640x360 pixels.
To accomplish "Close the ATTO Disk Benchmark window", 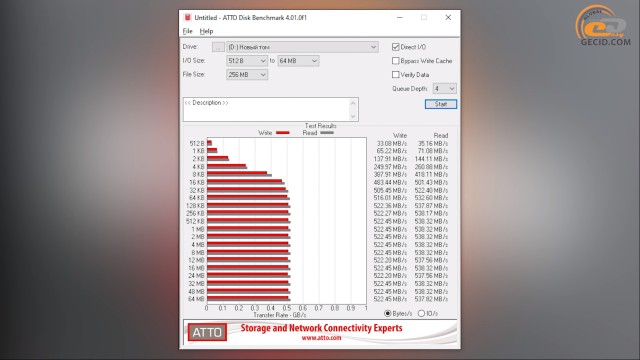I will point(448,18).
